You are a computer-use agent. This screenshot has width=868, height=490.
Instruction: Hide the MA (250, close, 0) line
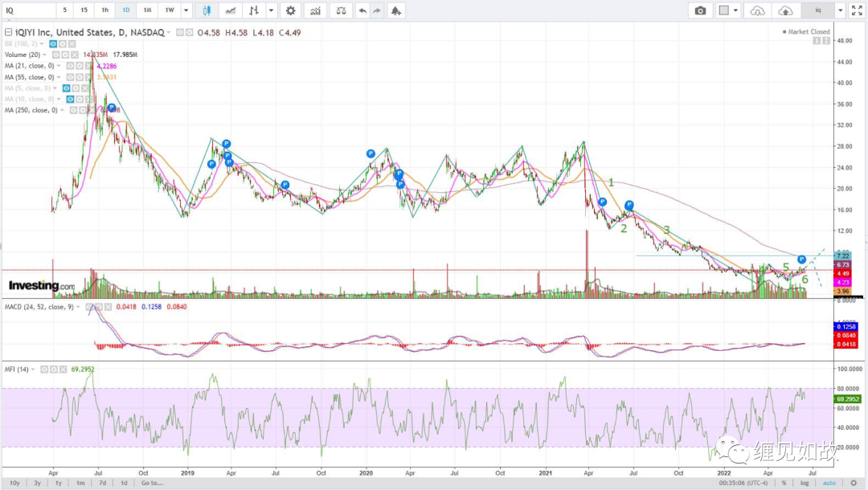(x=74, y=110)
